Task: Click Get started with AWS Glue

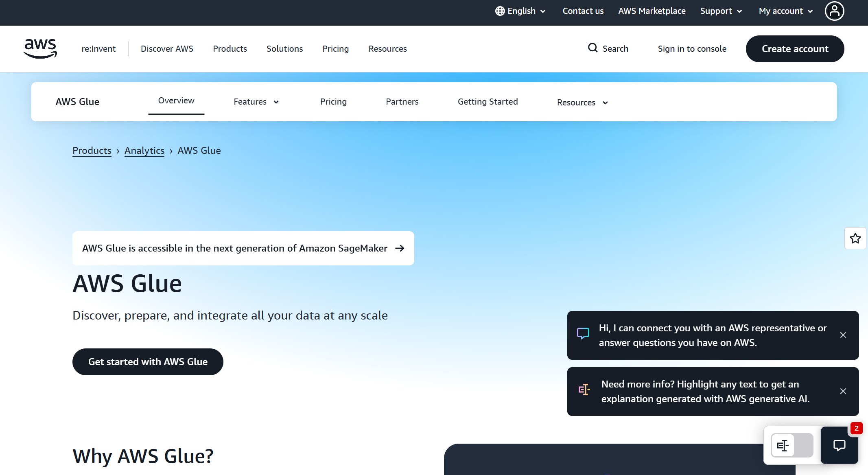Action: point(148,362)
